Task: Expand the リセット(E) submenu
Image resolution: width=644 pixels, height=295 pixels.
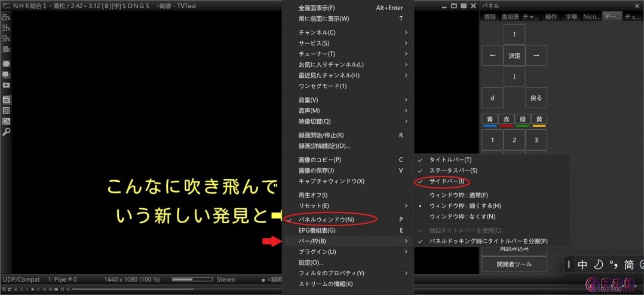Action: point(348,205)
